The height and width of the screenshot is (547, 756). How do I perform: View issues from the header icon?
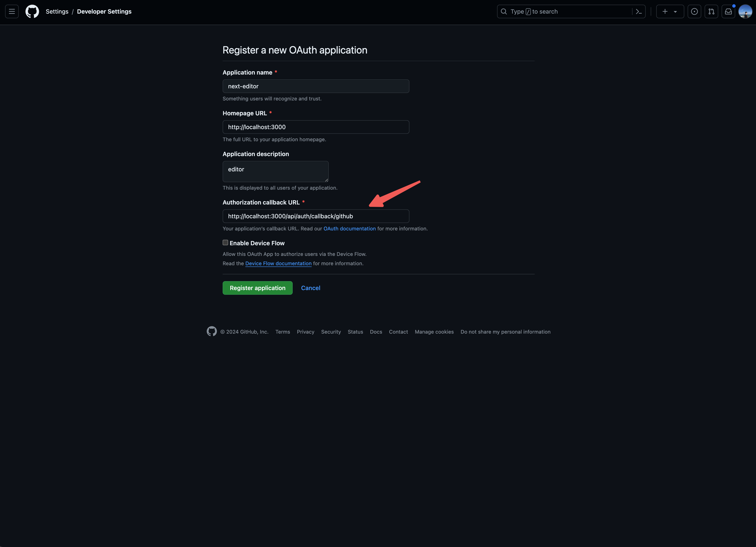694,12
